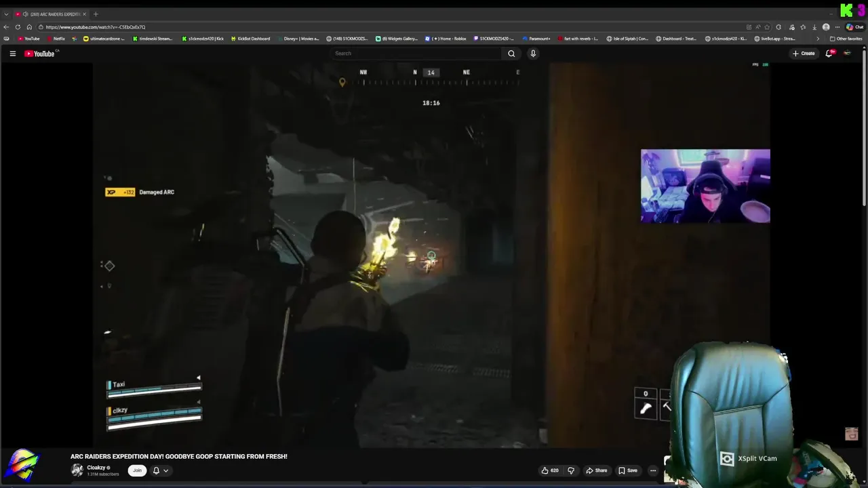Screen dimensions: 868x488
Task: Go back with the browser back arrow
Action: [6, 27]
